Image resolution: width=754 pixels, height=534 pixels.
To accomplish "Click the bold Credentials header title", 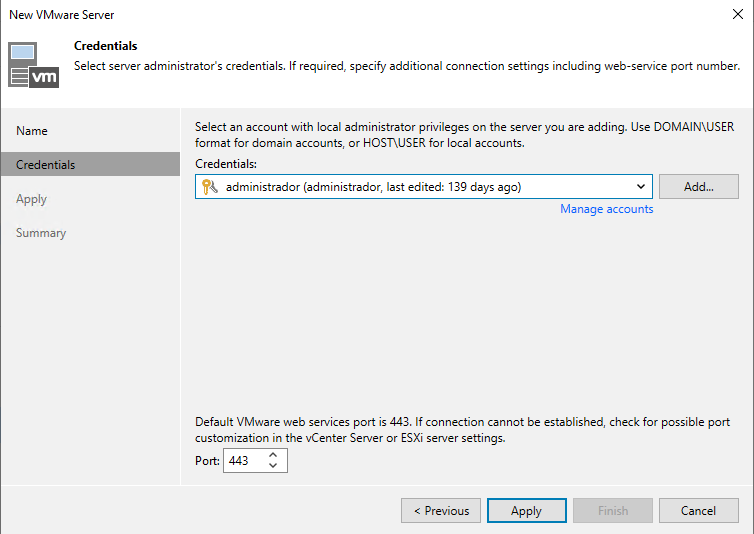I will tap(106, 46).
